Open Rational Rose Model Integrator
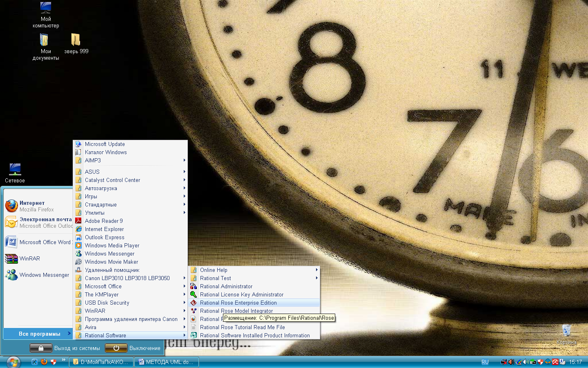Image resolution: width=588 pixels, height=368 pixels. tap(254, 311)
